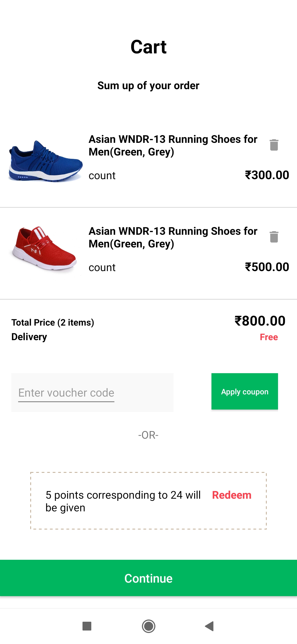Viewport: 297px width, 644px height.
Task: Click the Apply coupon button
Action: point(245,391)
